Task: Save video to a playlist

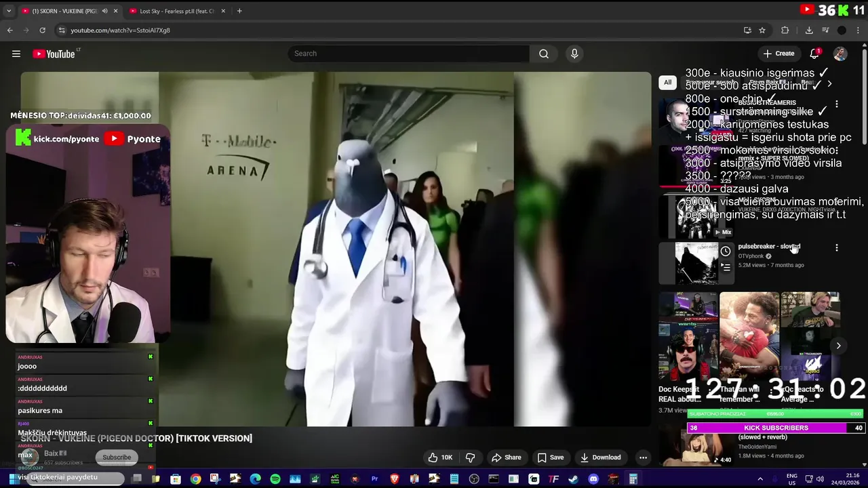Action: [550, 457]
